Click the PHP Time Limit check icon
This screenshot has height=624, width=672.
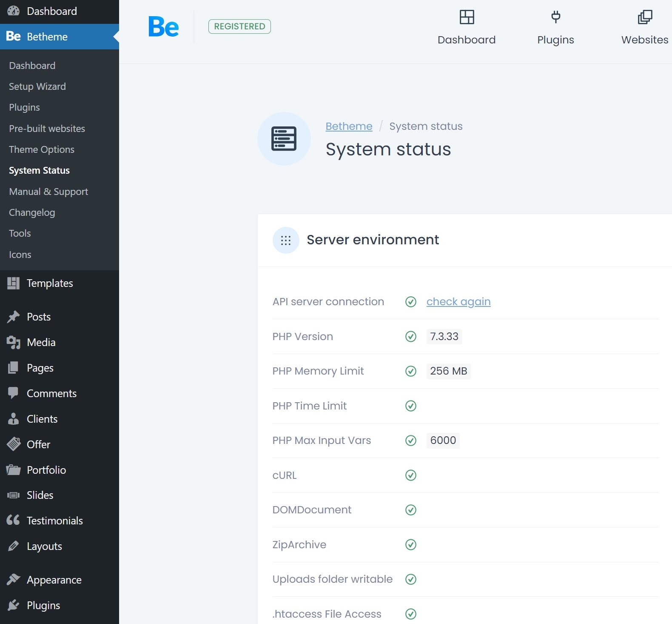[x=411, y=406]
